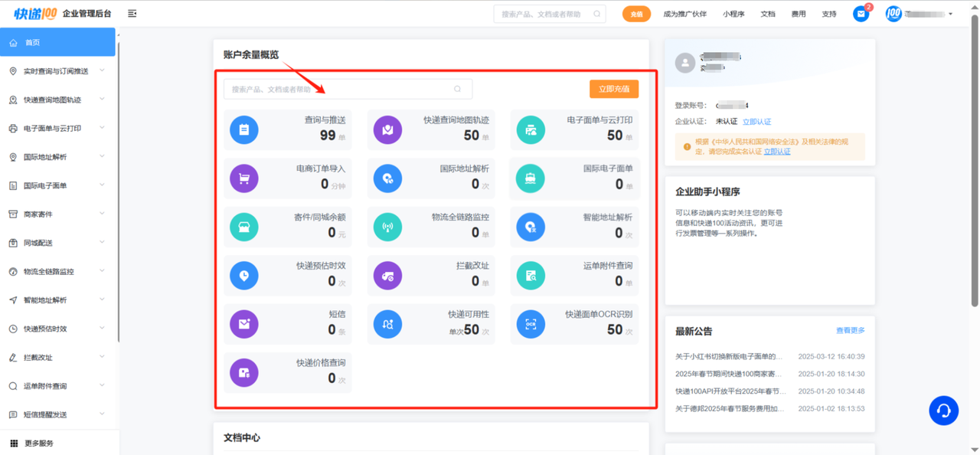Click the 电商订单导入 shopping cart icon
The image size is (980, 455).
[244, 178]
